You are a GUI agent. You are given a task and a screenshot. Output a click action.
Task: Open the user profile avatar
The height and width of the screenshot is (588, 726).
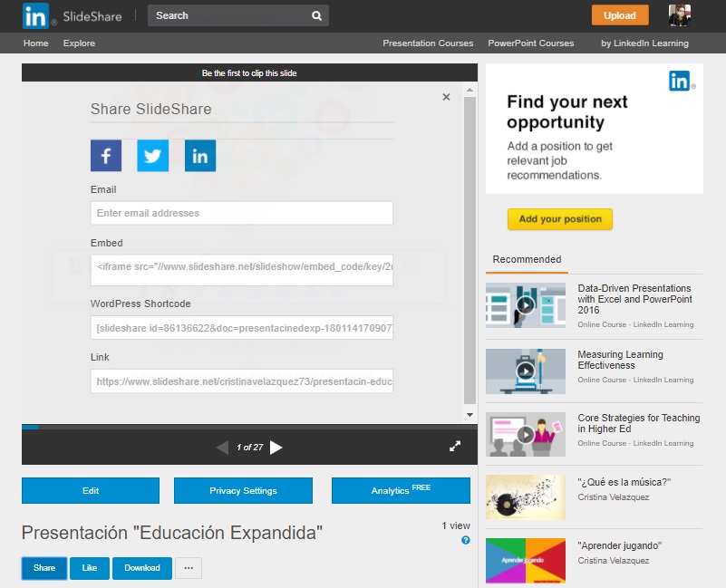(x=681, y=15)
